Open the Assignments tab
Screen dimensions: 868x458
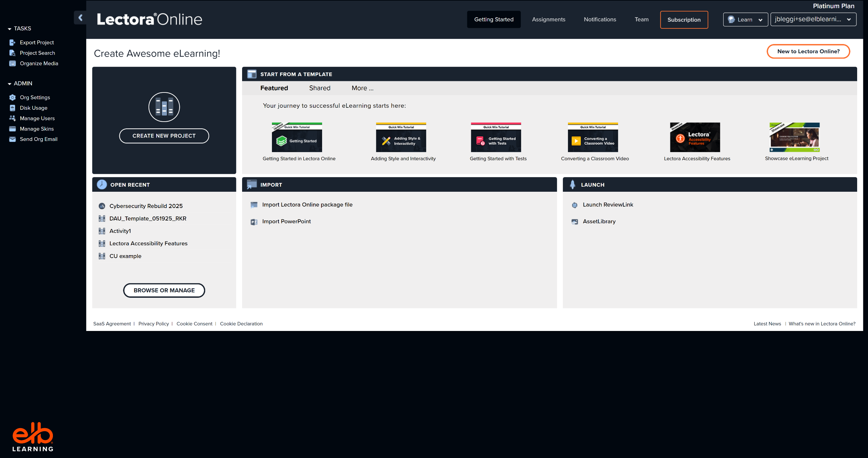point(549,19)
